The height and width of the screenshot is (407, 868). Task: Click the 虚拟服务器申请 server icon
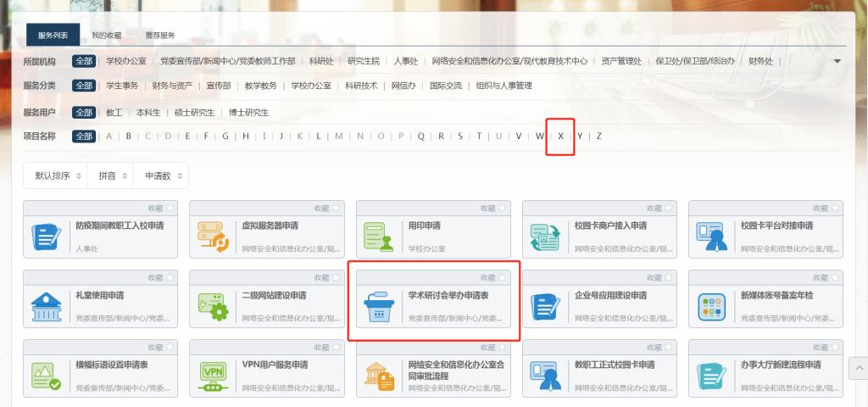211,236
